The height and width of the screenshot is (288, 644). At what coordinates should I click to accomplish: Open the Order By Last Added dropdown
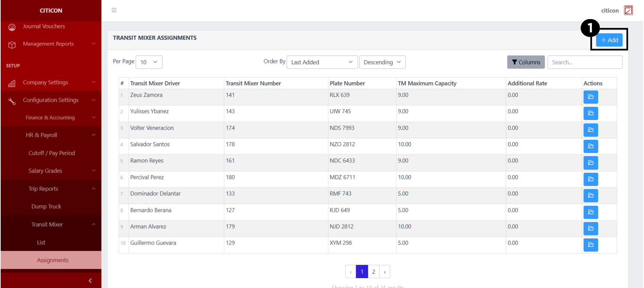click(322, 62)
